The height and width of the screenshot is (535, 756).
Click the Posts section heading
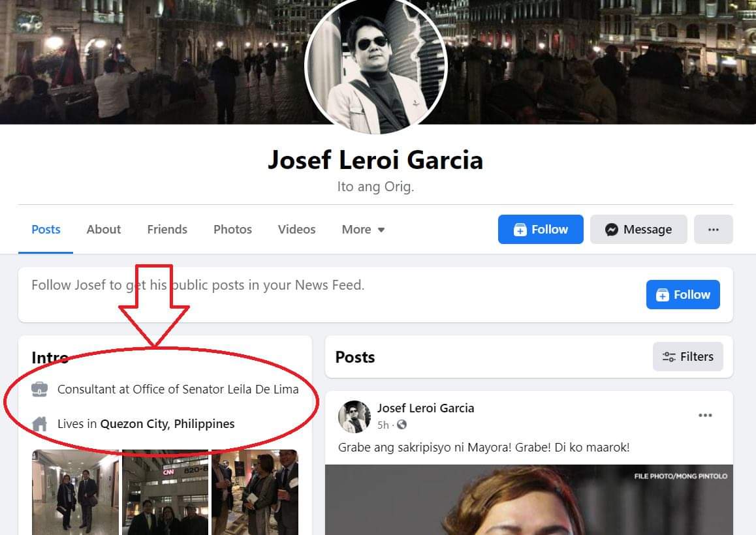pyautogui.click(x=355, y=357)
